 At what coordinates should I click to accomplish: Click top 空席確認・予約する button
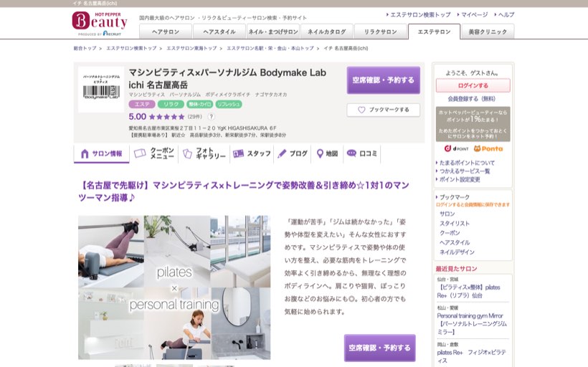pos(383,80)
